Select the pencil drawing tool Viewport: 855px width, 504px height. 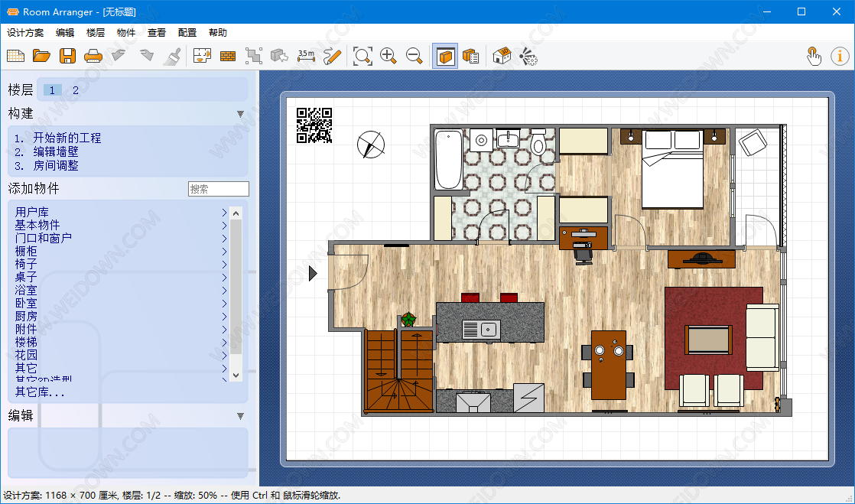point(332,56)
